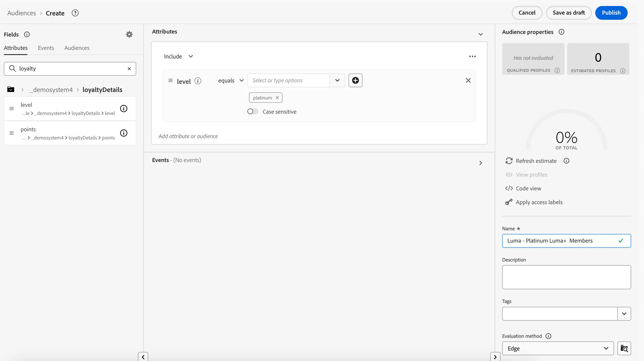Click the Refresh estimate icon
Viewport: 644px width, 361px height.
point(509,161)
